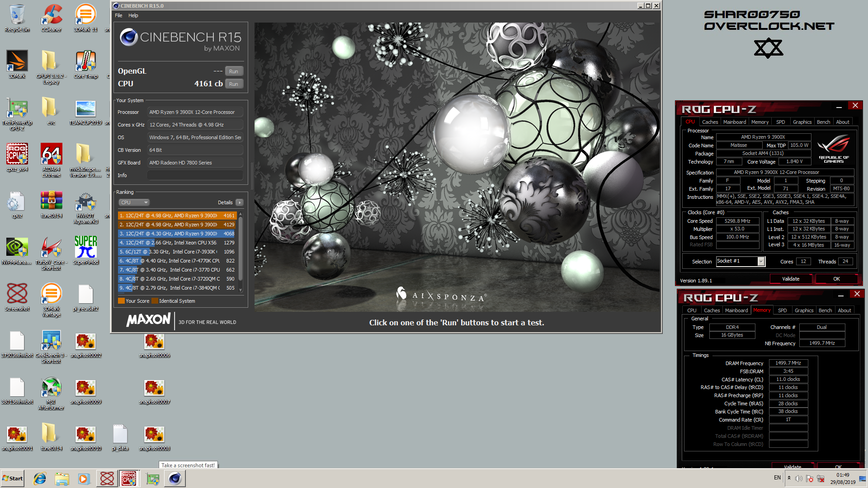Switch to Caches tab in top CPU-Z

tap(710, 122)
